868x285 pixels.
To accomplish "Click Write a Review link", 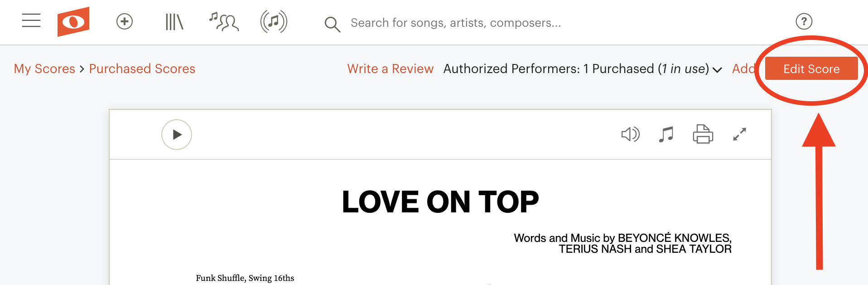I will 391,69.
